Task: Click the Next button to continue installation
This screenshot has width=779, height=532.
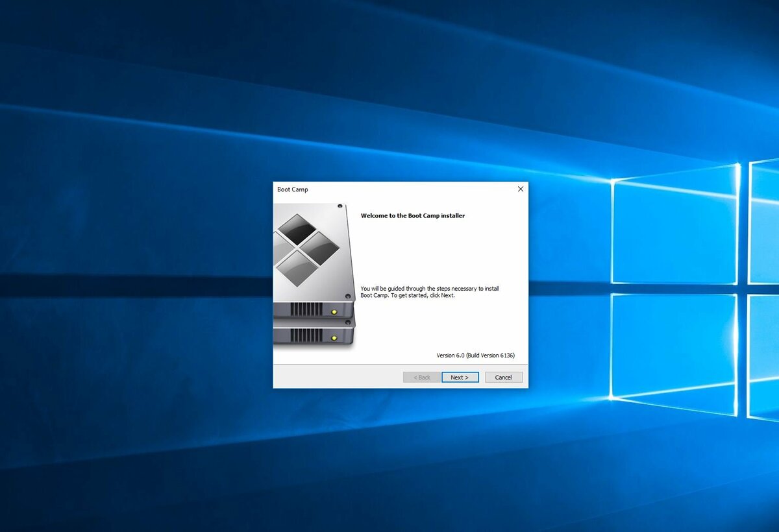Action: click(460, 377)
